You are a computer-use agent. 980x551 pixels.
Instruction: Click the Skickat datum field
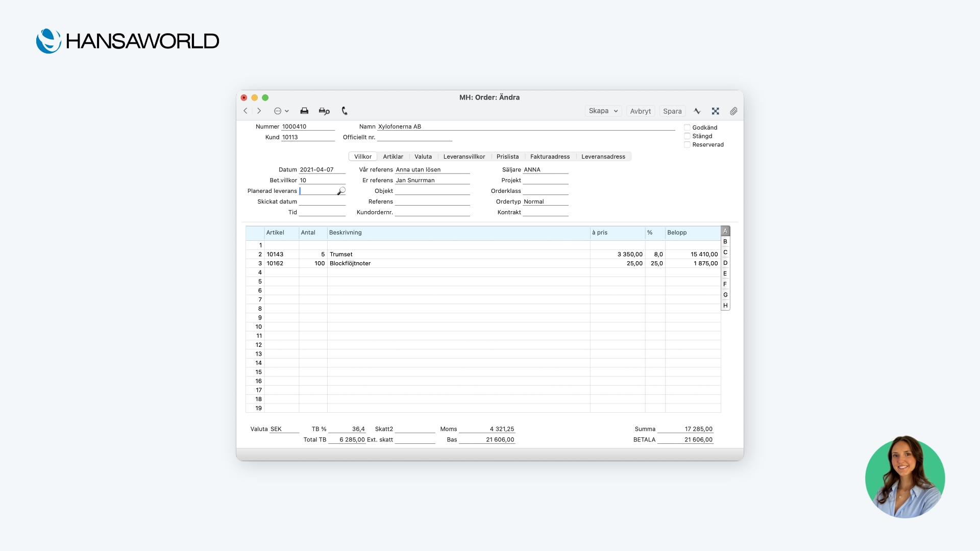[x=322, y=202]
